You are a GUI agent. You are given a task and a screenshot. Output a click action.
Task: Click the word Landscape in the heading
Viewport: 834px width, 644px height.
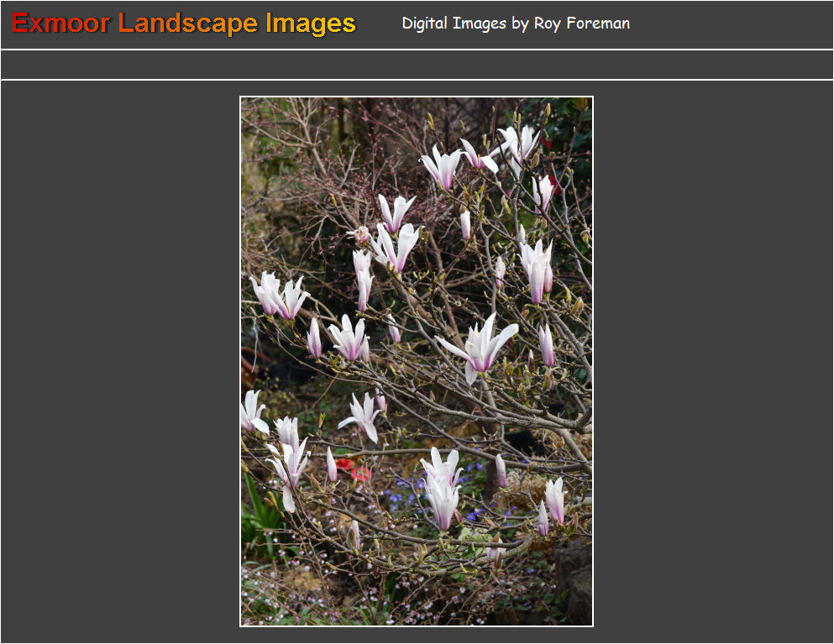188,24
